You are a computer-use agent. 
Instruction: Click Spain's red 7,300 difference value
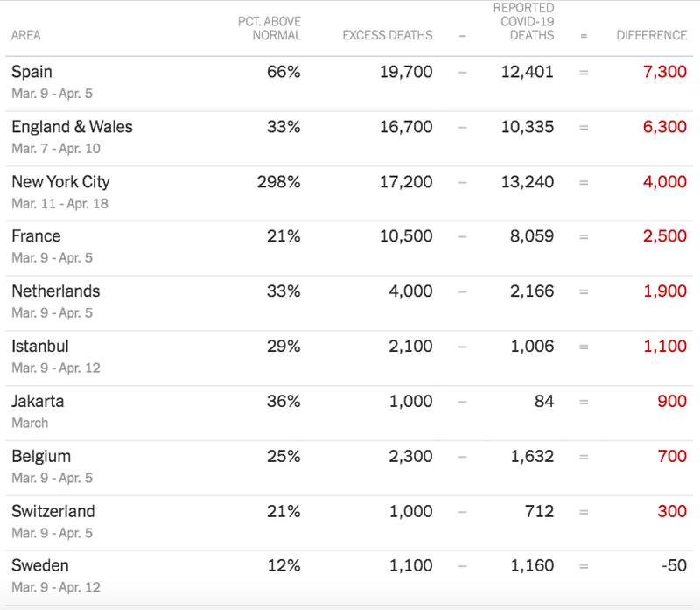665,72
